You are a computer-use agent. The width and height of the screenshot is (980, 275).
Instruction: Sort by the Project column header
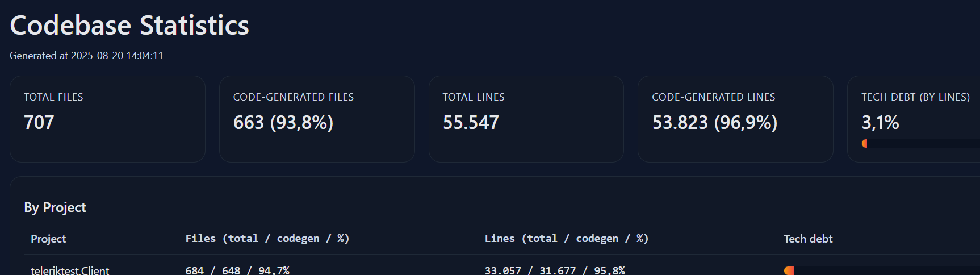48,239
